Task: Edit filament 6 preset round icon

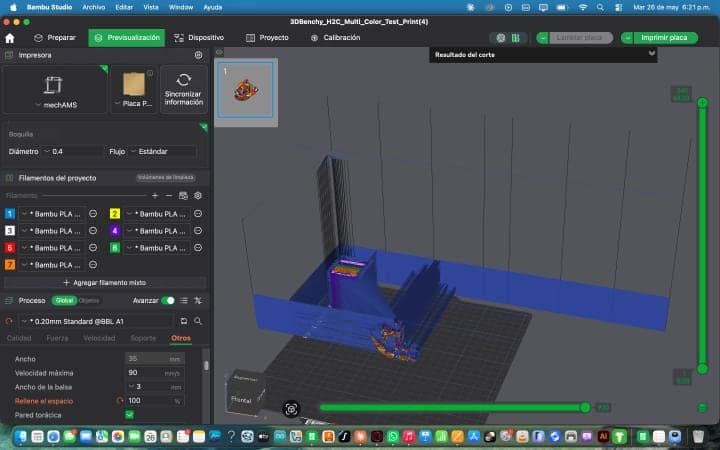Action: (x=198, y=248)
